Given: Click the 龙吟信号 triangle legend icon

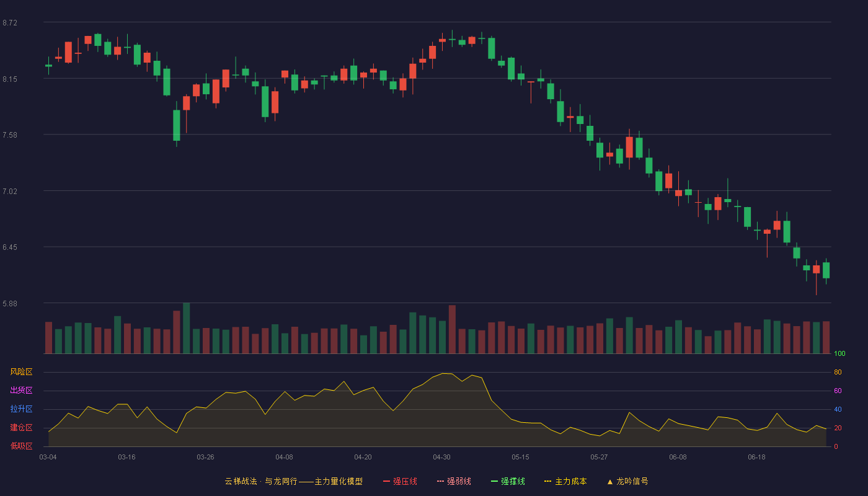Looking at the screenshot, I should click(x=609, y=481).
